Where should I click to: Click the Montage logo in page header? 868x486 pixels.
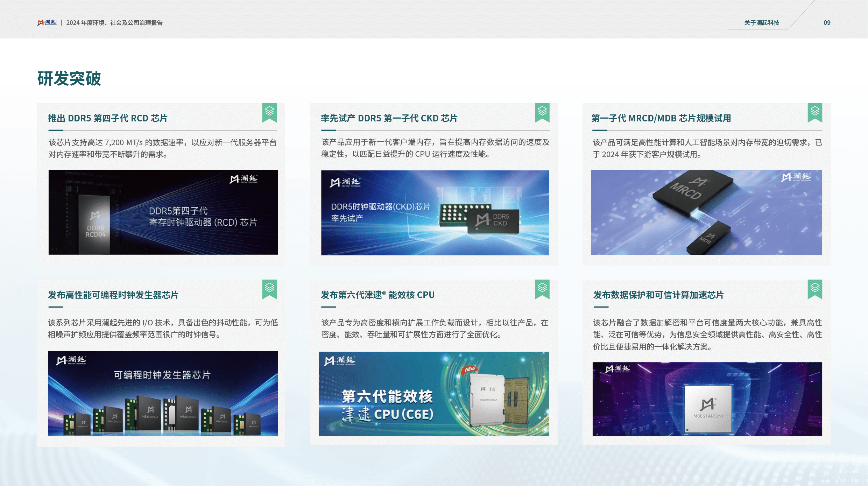point(47,22)
